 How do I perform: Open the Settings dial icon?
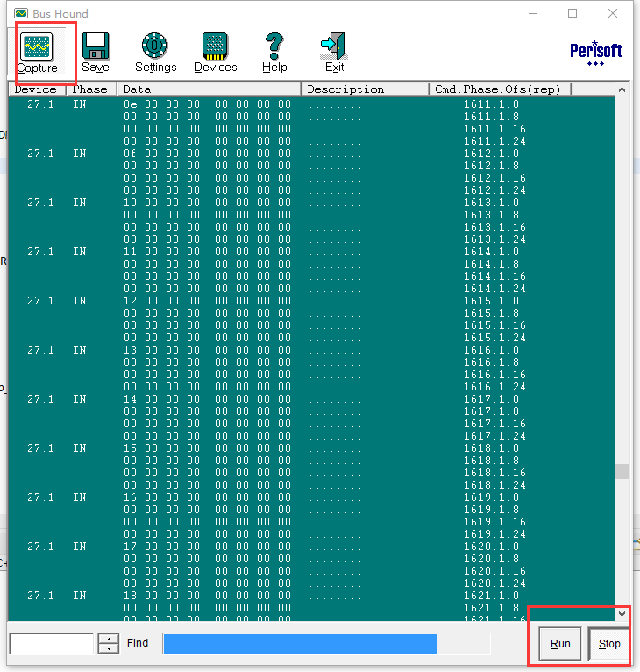pos(154,46)
